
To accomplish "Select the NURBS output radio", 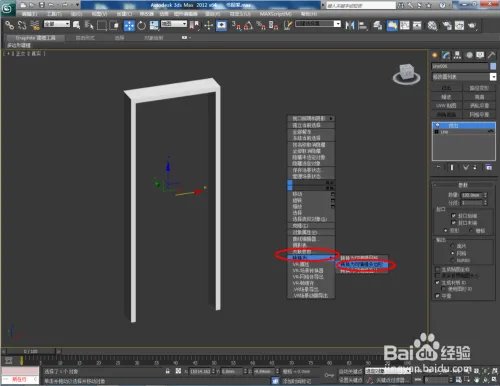I will [452, 260].
